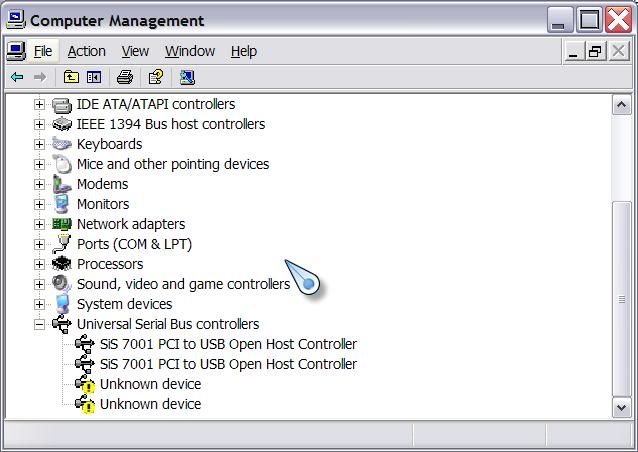The width and height of the screenshot is (638, 452).
Task: Select the second SiS 7001 PCI to USB label
Action: click(x=228, y=364)
